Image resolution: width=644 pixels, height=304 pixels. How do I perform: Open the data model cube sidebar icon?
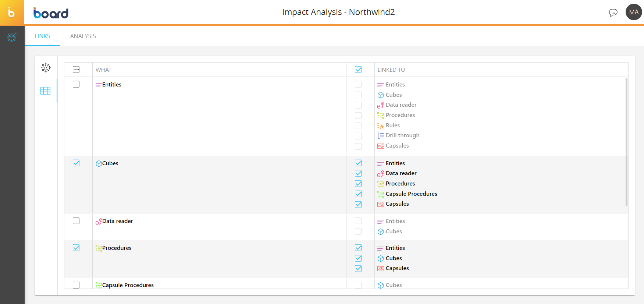12,37
